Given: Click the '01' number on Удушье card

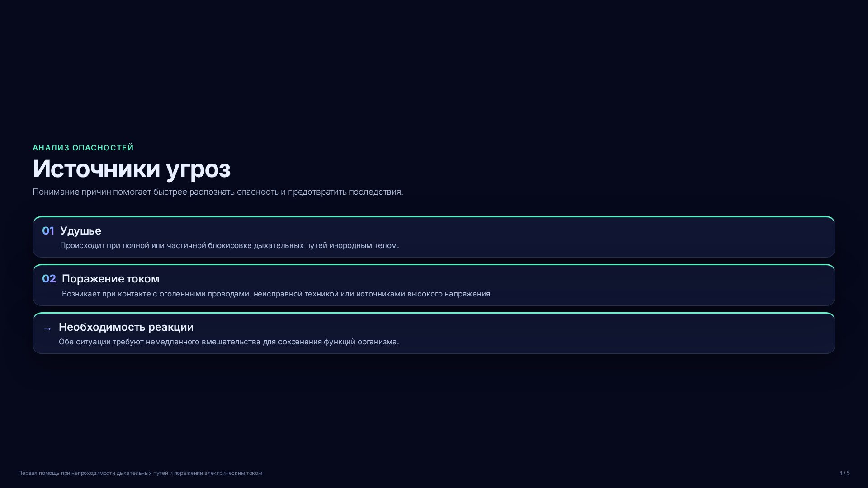Looking at the screenshot, I should click(48, 231).
